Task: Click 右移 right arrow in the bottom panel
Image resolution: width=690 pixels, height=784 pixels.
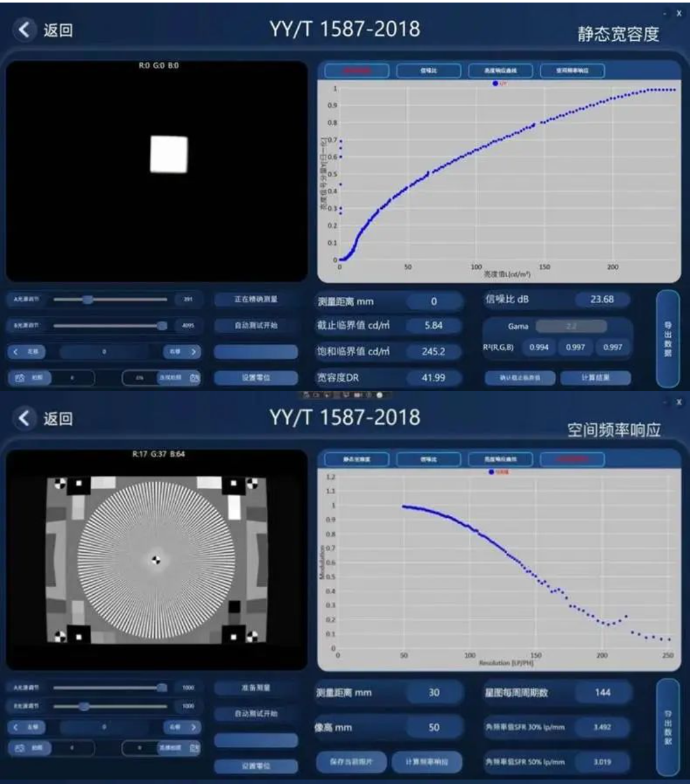Action: [182, 726]
